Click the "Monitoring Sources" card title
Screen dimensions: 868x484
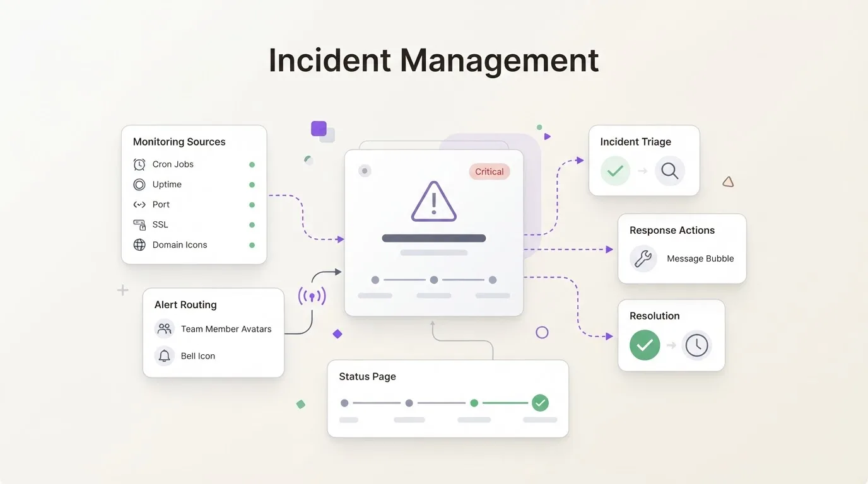click(179, 142)
